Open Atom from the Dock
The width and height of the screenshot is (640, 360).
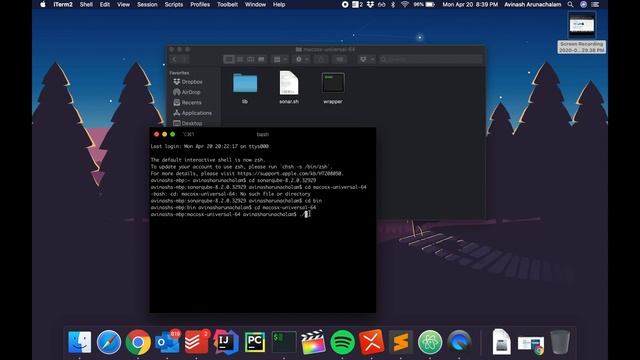point(430,342)
